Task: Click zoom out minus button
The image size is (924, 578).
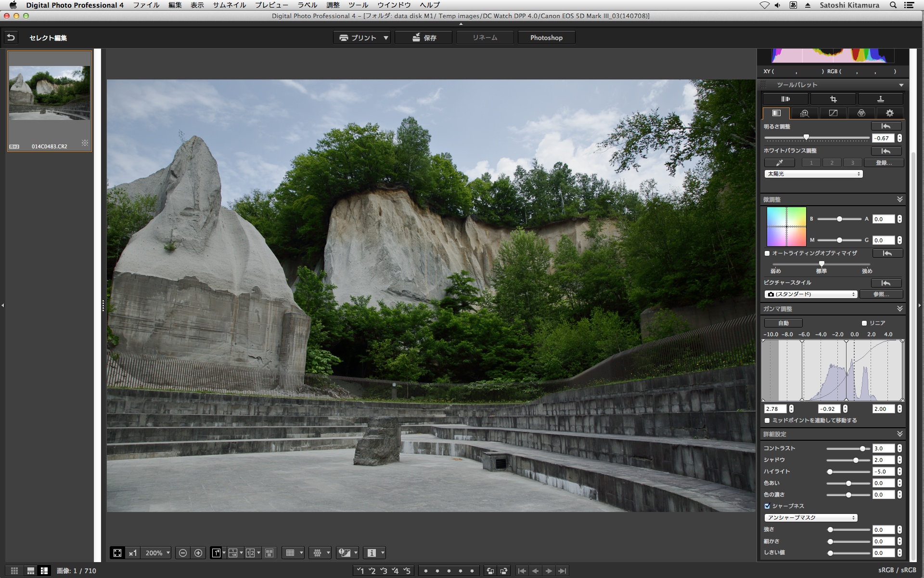Action: point(183,553)
